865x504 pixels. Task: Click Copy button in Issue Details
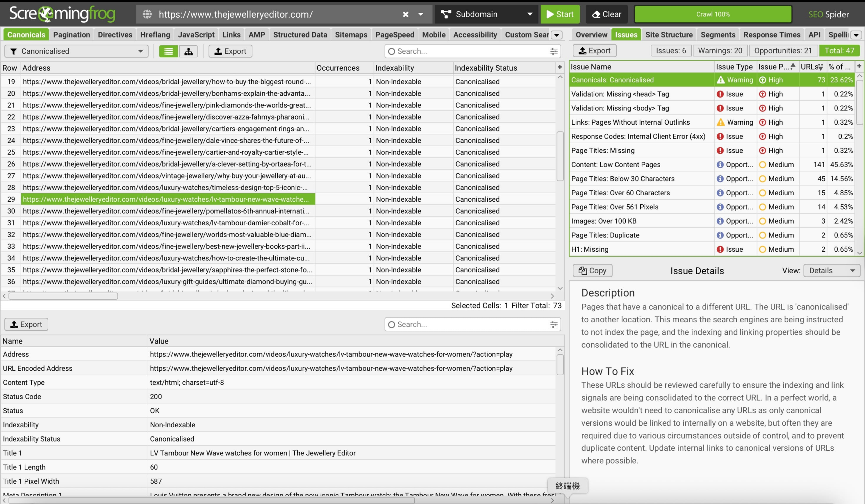[592, 271]
